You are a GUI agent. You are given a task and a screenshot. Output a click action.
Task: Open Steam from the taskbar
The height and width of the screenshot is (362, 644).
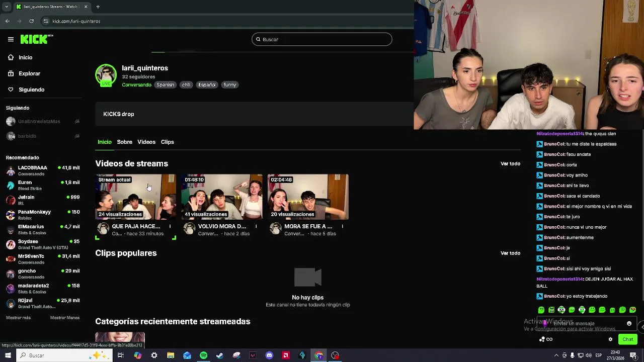click(220, 355)
